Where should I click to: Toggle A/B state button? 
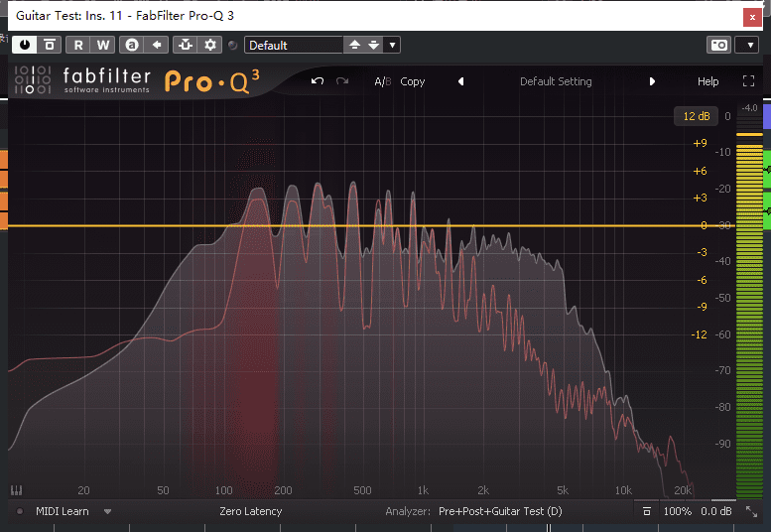point(383,81)
